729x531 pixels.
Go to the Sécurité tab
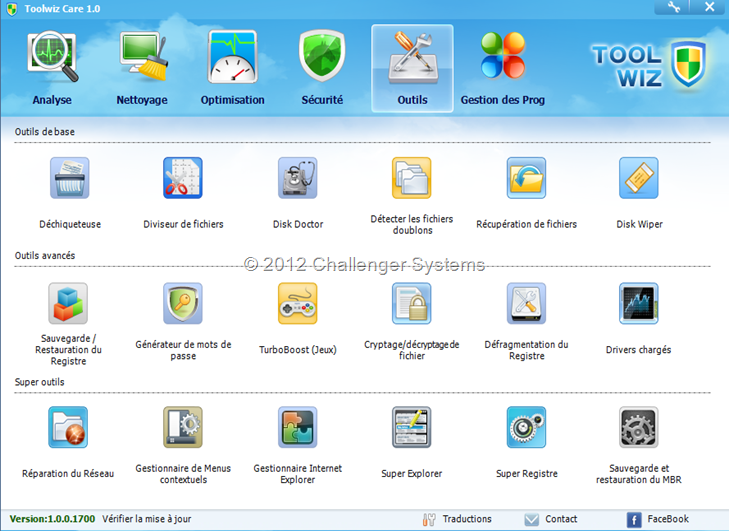coord(322,68)
